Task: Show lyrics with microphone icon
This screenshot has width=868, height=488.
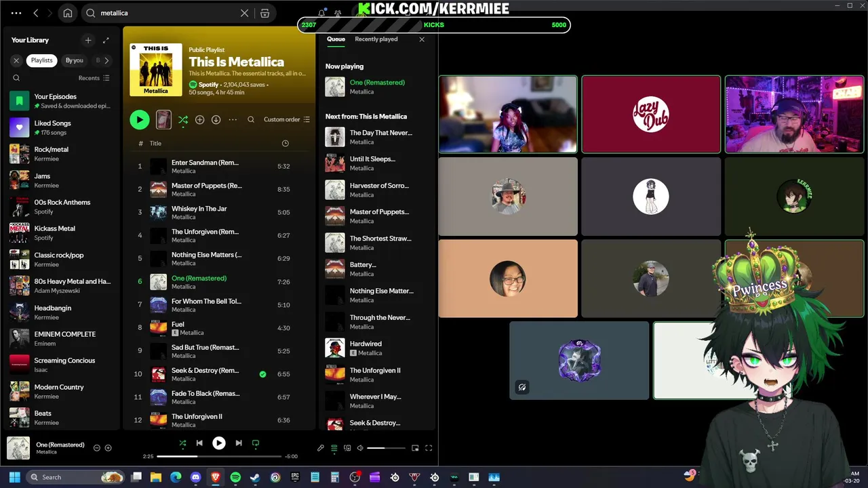Action: pos(321,448)
